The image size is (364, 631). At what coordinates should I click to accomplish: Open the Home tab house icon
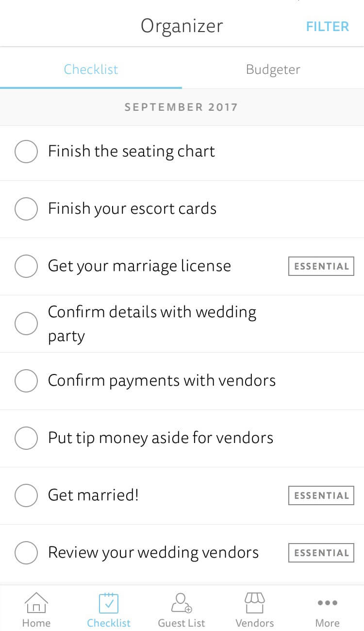[36, 603]
